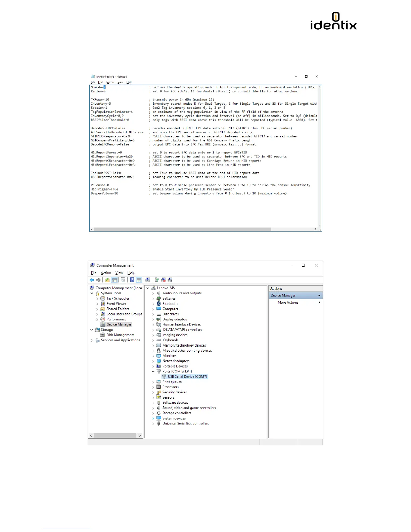Collapse the System Tools tree node
The image size is (411, 532).
pos(91,293)
